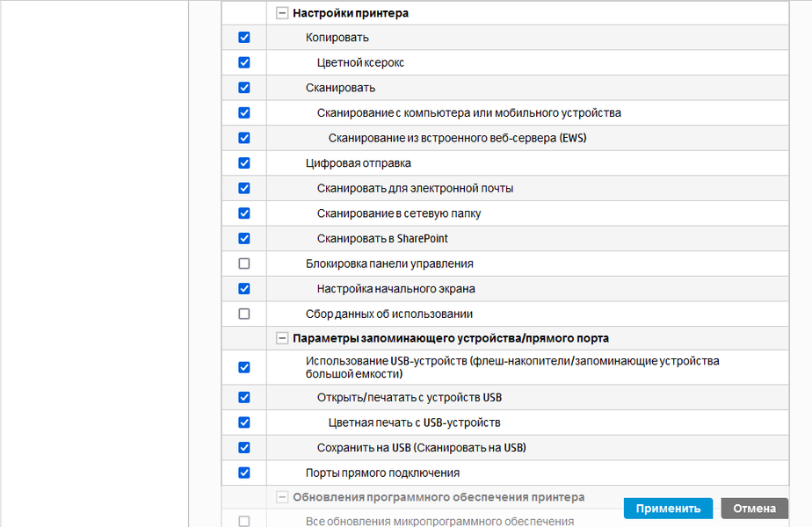The width and height of the screenshot is (812, 527).
Task: Disable Сохранить на USB checkbox
Action: coord(244,447)
